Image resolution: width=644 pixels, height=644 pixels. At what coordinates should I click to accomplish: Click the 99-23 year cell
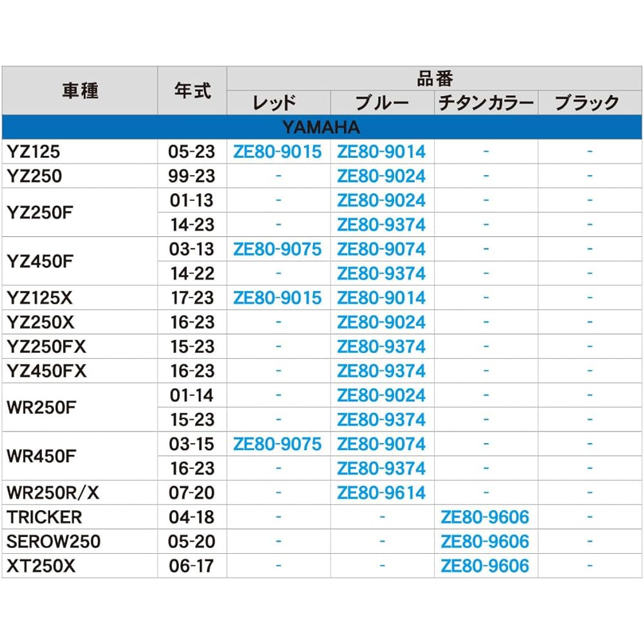[x=192, y=176]
